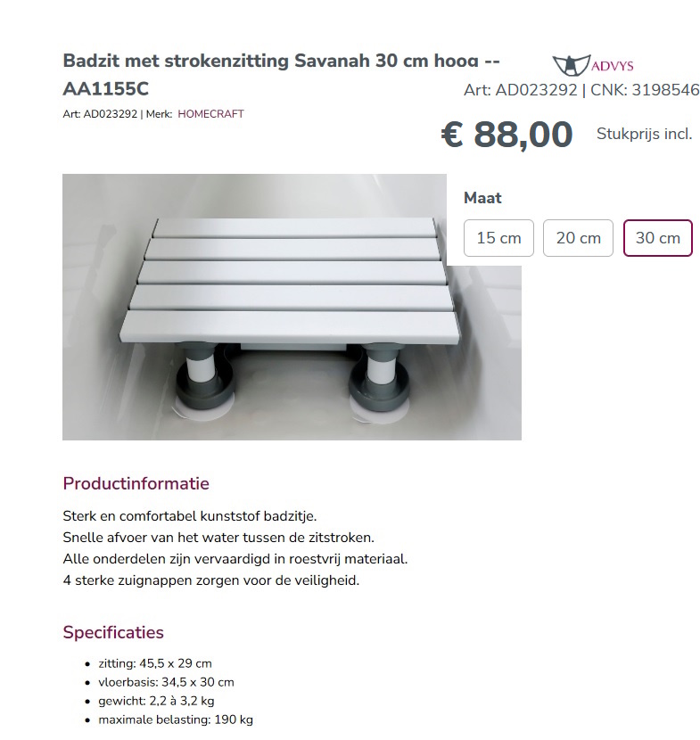Viewport: 700px width, 740px height.
Task: Open the Specificaties section heading
Action: pos(112,631)
